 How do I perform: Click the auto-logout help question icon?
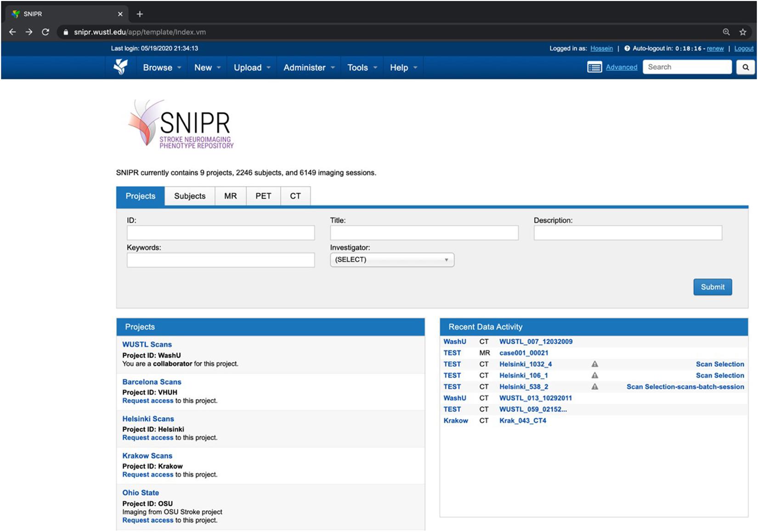[x=627, y=48]
